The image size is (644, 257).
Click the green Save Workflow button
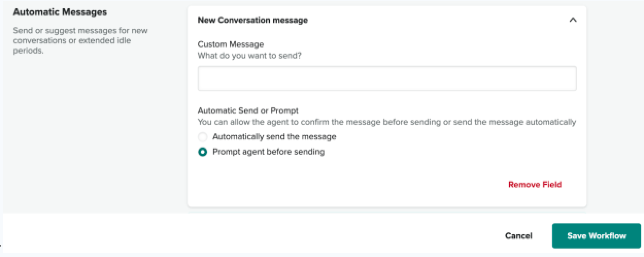pos(596,236)
